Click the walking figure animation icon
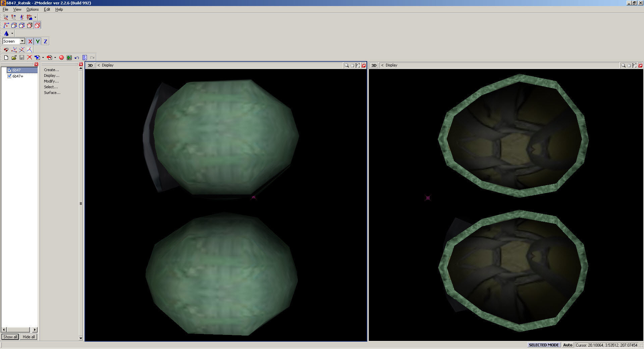 tap(22, 17)
